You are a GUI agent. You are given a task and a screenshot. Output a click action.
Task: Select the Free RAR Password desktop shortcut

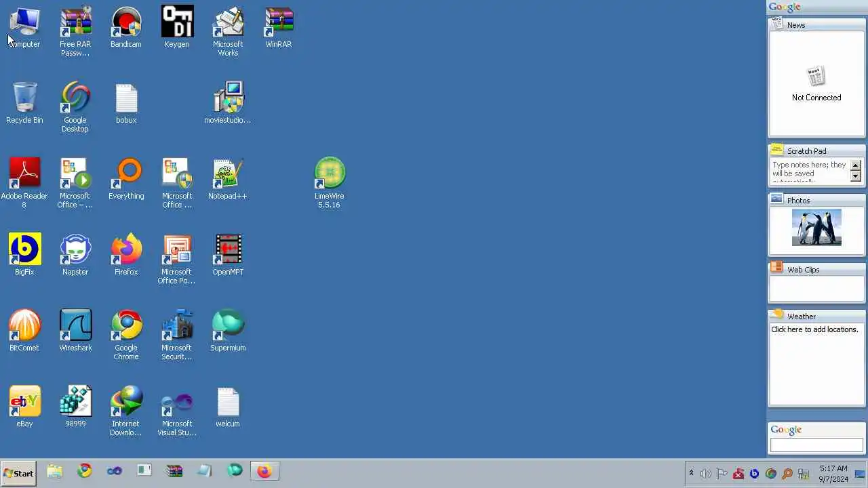[x=75, y=31]
